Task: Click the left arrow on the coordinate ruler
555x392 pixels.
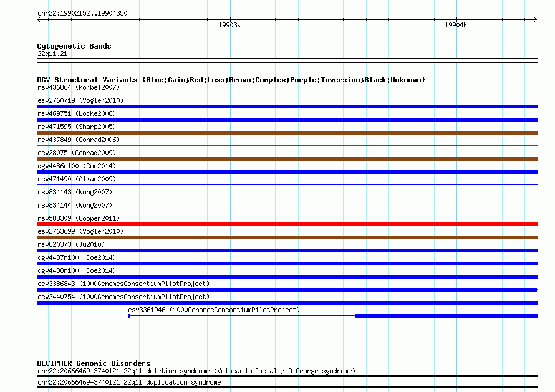Action: tap(39, 19)
